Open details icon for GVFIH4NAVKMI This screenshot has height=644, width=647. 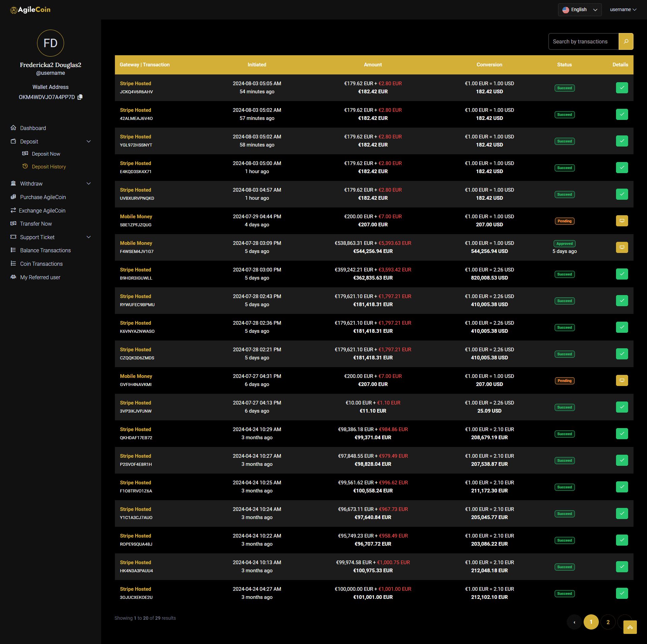(x=622, y=380)
